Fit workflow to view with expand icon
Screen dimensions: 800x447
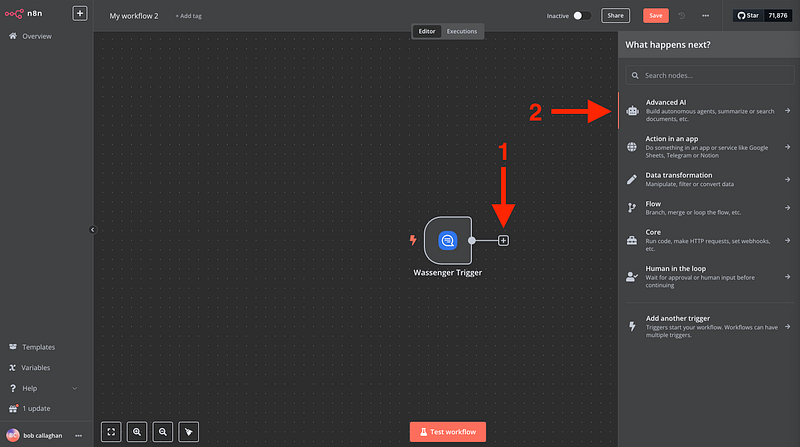click(x=111, y=432)
